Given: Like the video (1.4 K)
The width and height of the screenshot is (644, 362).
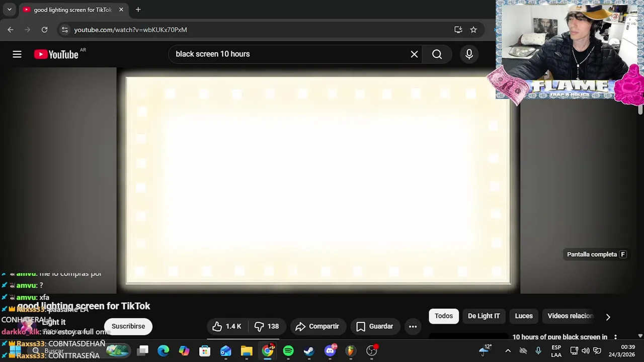Looking at the screenshot, I should (x=226, y=326).
